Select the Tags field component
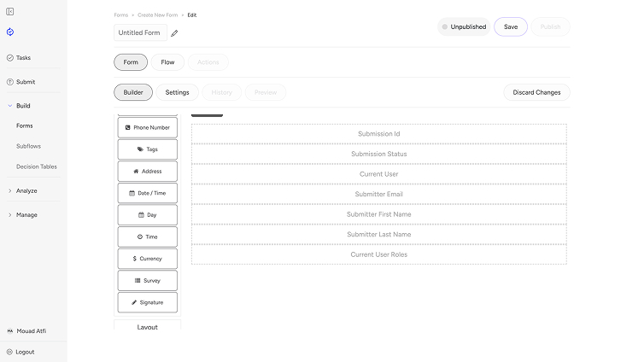The width and height of the screenshot is (644, 362). [x=147, y=149]
